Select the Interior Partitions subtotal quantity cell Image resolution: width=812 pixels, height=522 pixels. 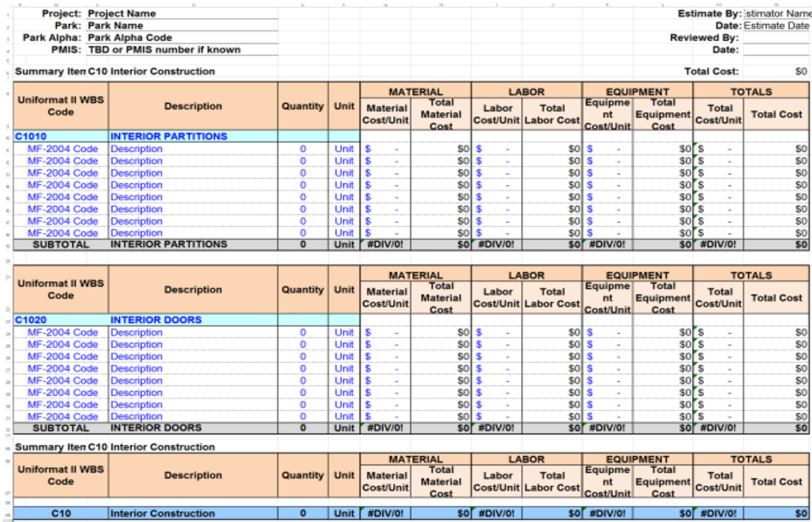303,245
